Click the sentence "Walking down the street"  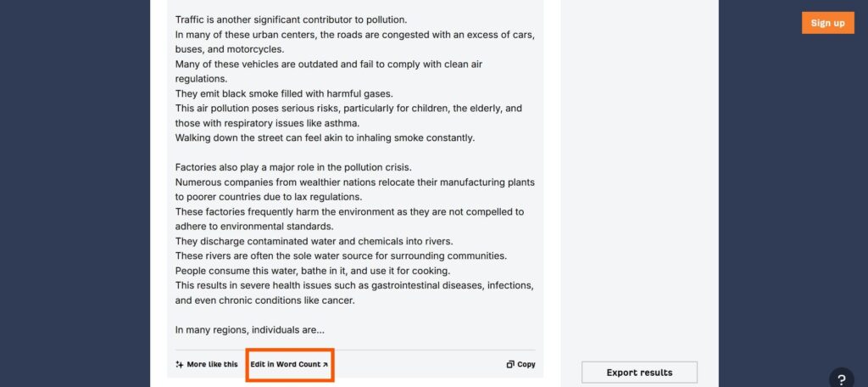325,137
